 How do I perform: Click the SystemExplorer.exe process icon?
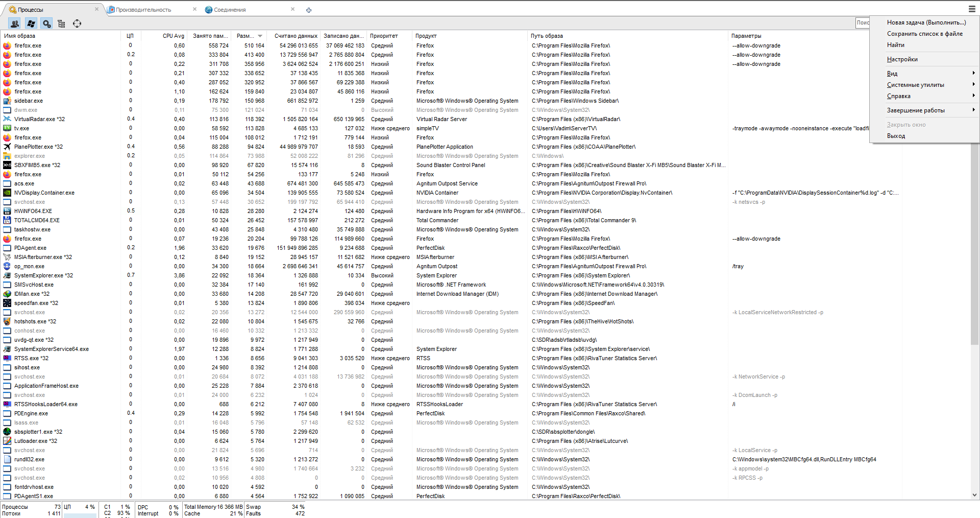coord(7,275)
